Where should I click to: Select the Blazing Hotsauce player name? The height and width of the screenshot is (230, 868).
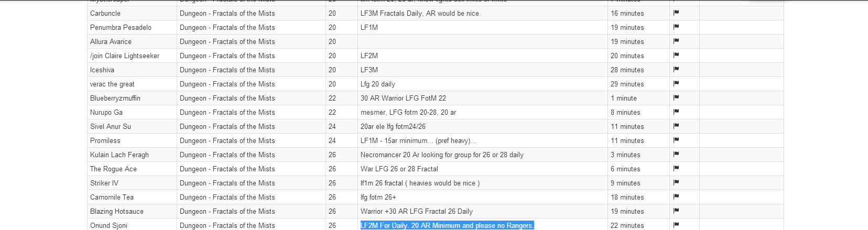(x=117, y=211)
